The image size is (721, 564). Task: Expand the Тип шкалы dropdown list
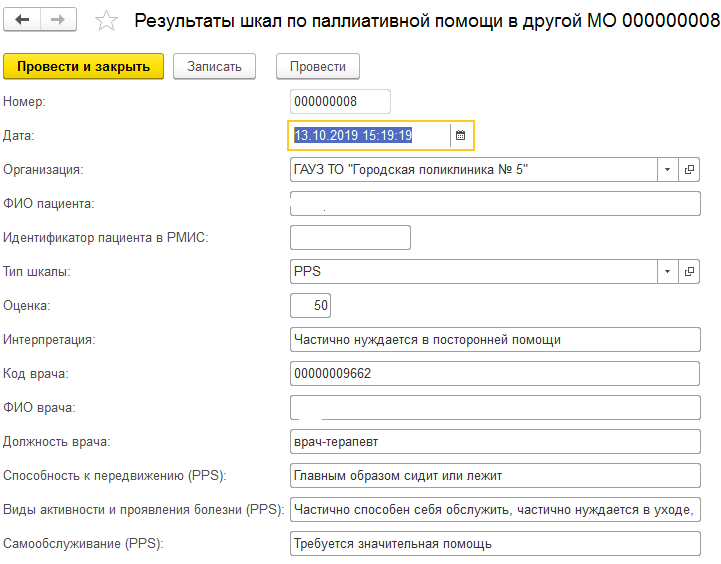[x=667, y=271]
